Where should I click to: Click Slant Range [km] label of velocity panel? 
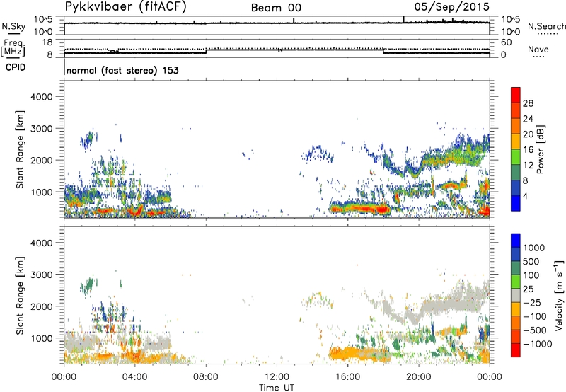point(20,296)
